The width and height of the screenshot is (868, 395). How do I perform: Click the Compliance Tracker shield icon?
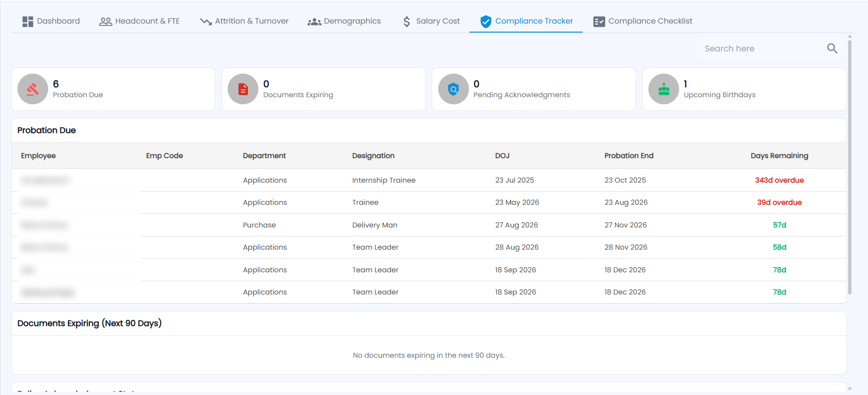485,21
